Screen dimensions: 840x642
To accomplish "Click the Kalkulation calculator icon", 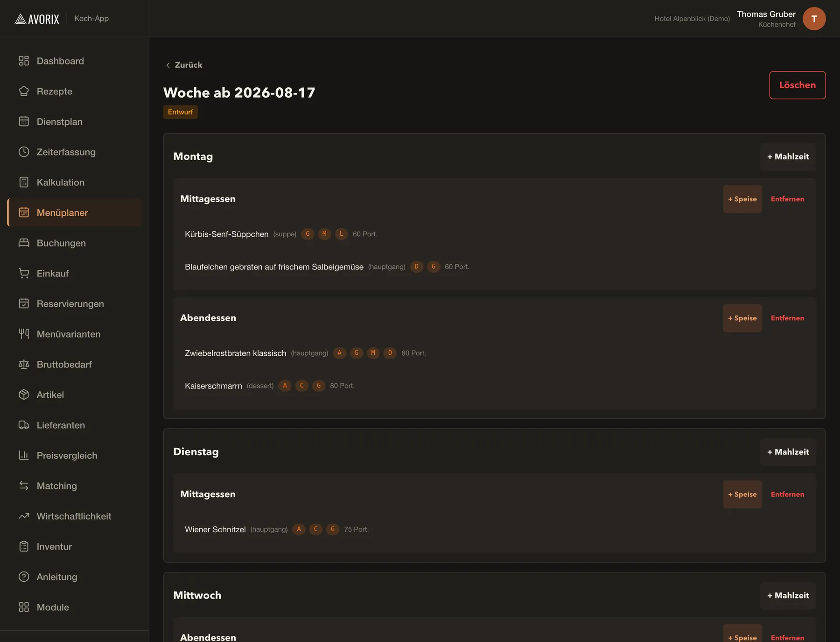I will [x=24, y=182].
